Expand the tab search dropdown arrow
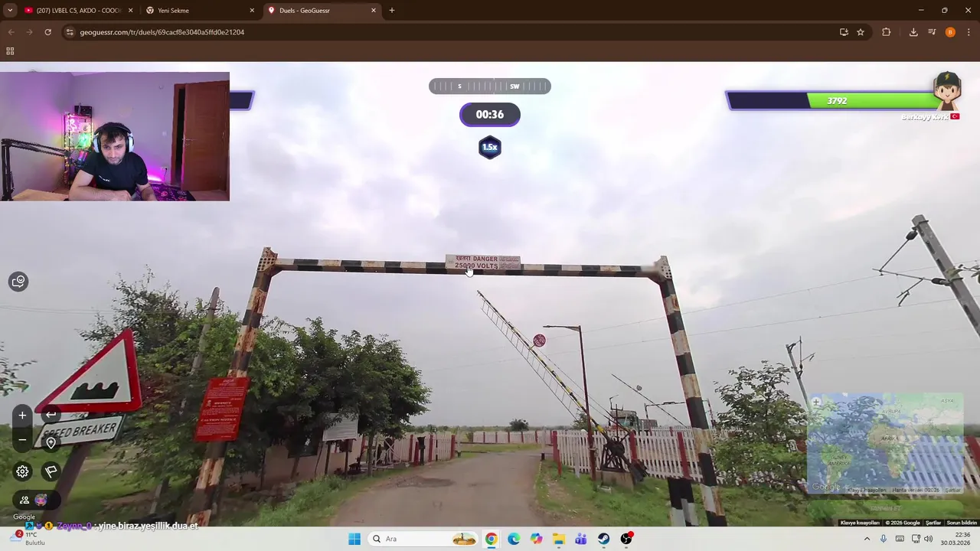 [9, 11]
